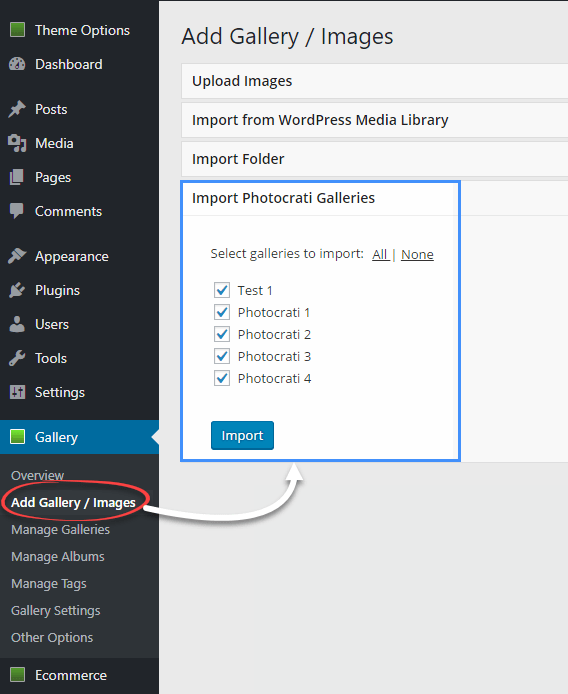
Task: Open Manage Galleries submenu link
Action: point(60,529)
